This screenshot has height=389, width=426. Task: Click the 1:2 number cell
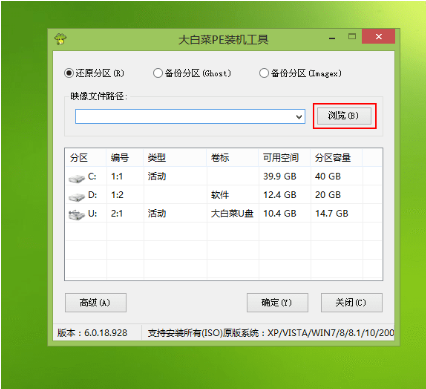(x=117, y=195)
